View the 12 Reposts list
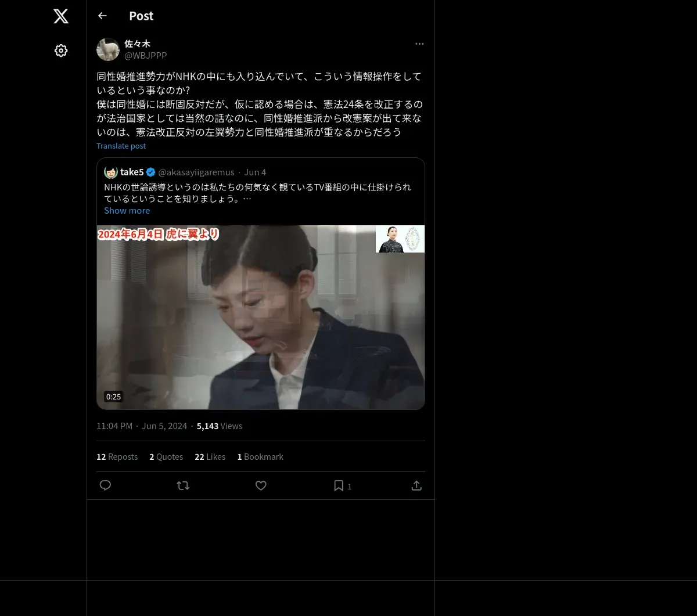 117,456
